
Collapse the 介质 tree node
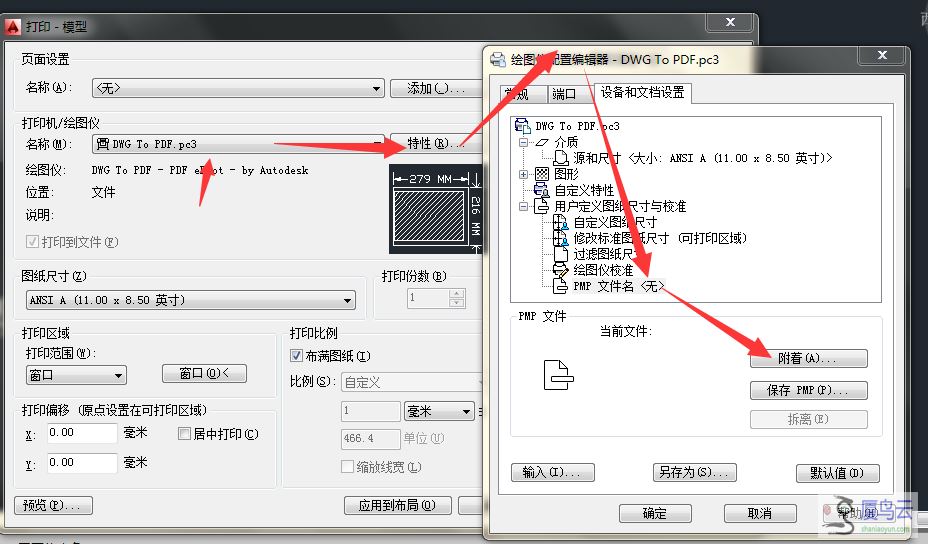tap(523, 142)
